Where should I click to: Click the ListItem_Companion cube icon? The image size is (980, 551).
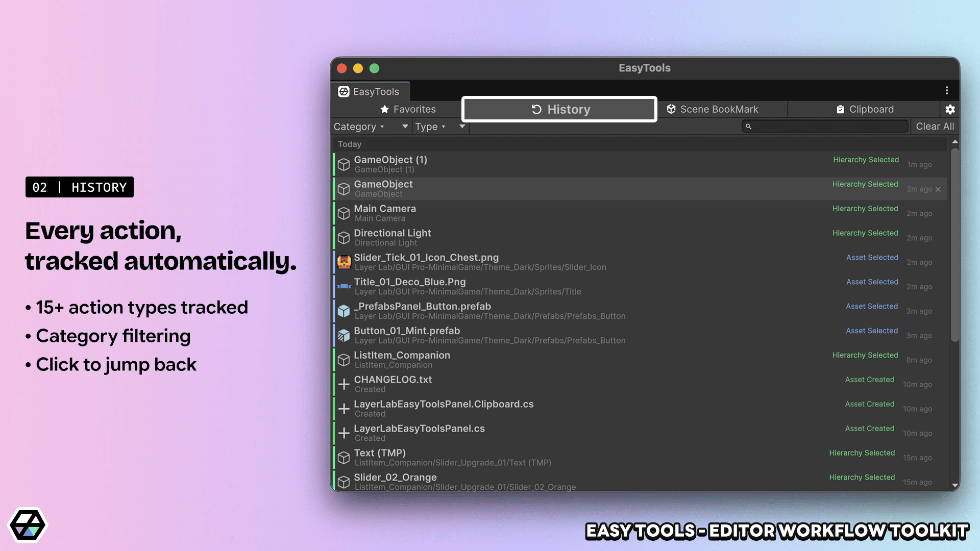[344, 360]
